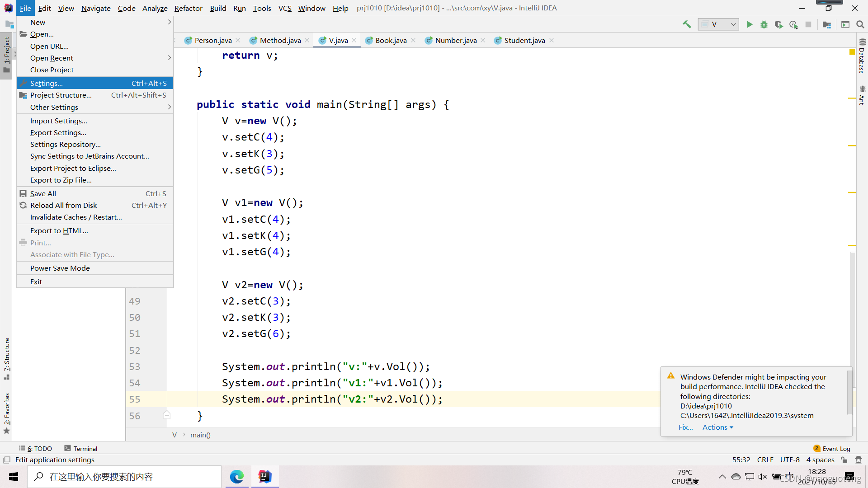This screenshot has height=488, width=868.
Task: Toggle the read-only lock icon in status bar
Action: tap(844, 460)
